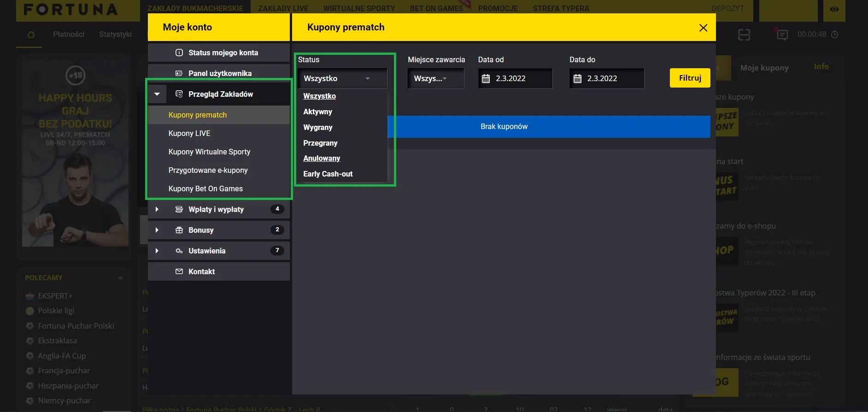
Task: Select Kupony Wirtualne Sporty entry
Action: pos(209,152)
